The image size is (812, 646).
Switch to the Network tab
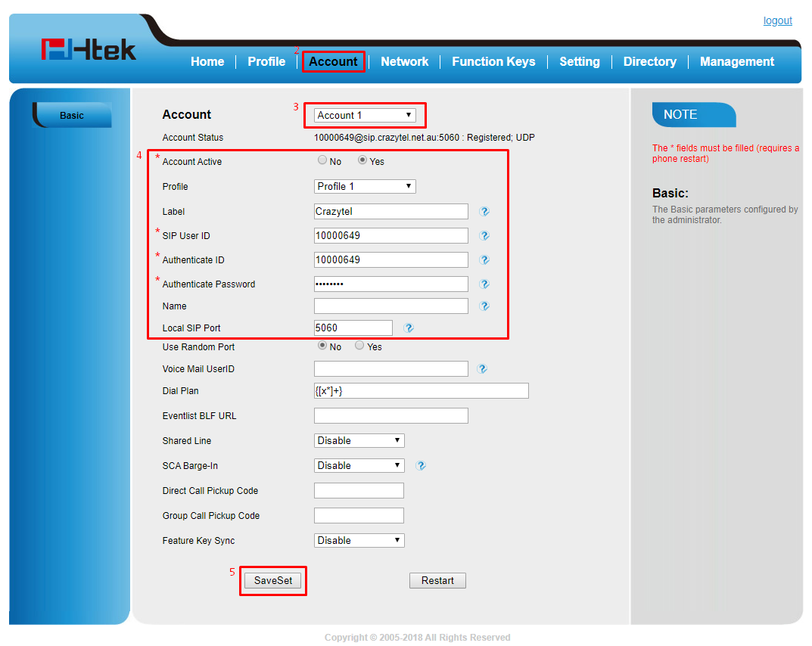(x=404, y=62)
